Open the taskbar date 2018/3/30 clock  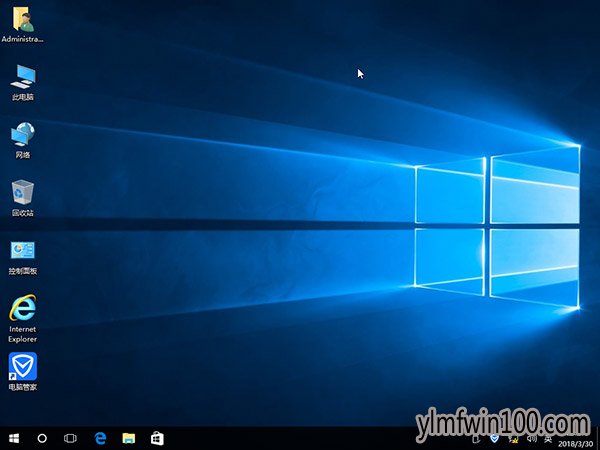point(576,444)
